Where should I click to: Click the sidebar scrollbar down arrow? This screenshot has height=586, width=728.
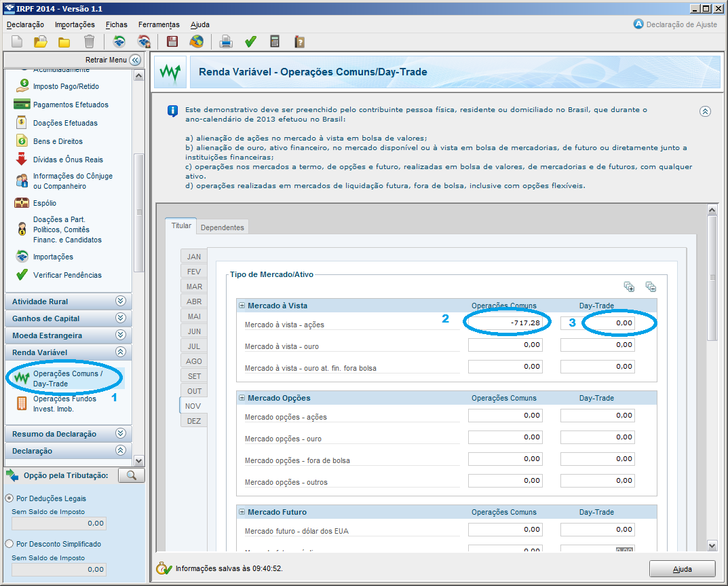click(139, 460)
